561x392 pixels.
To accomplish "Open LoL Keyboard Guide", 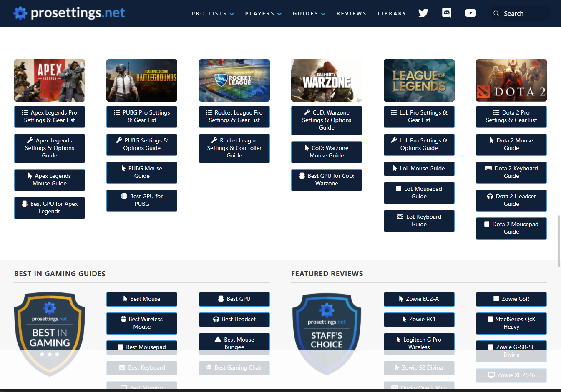I will pyautogui.click(x=419, y=221).
